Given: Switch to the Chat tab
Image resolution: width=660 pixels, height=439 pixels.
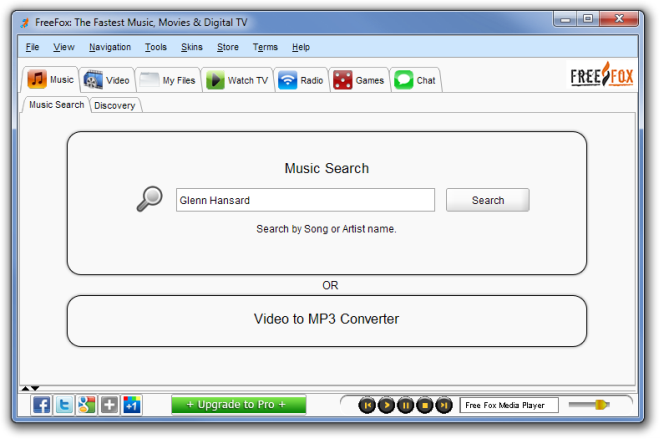Looking at the screenshot, I should pos(415,80).
